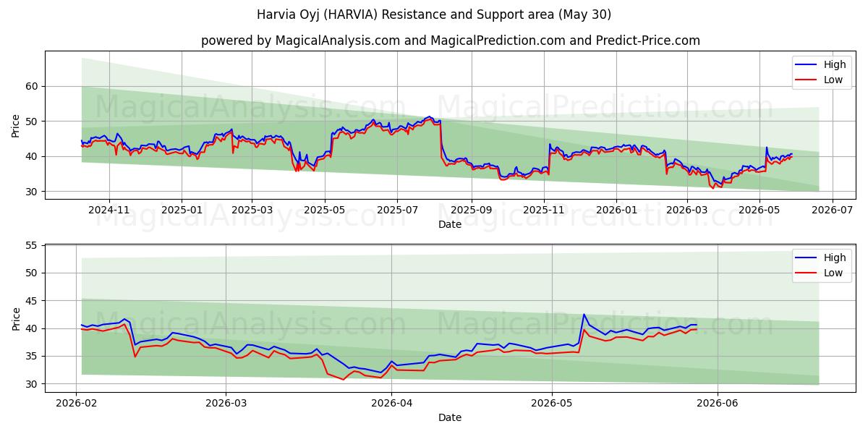The height and width of the screenshot is (434, 868).
Task: Click the '2026-05' date tick label in the top chart
Action: [x=759, y=210]
